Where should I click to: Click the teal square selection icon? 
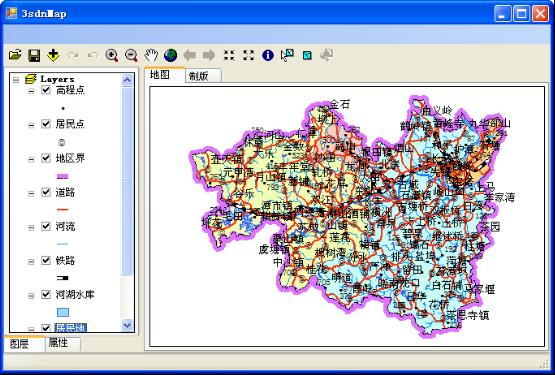pyautogui.click(x=307, y=56)
